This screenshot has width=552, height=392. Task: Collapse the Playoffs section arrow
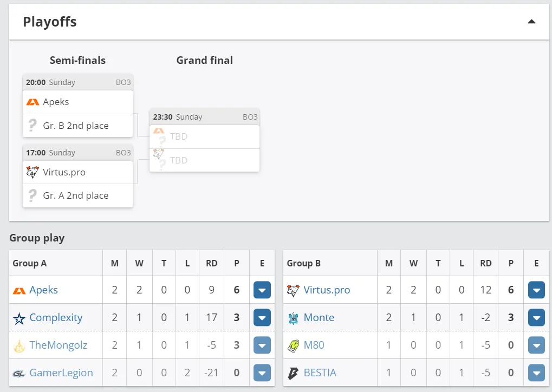tap(531, 22)
